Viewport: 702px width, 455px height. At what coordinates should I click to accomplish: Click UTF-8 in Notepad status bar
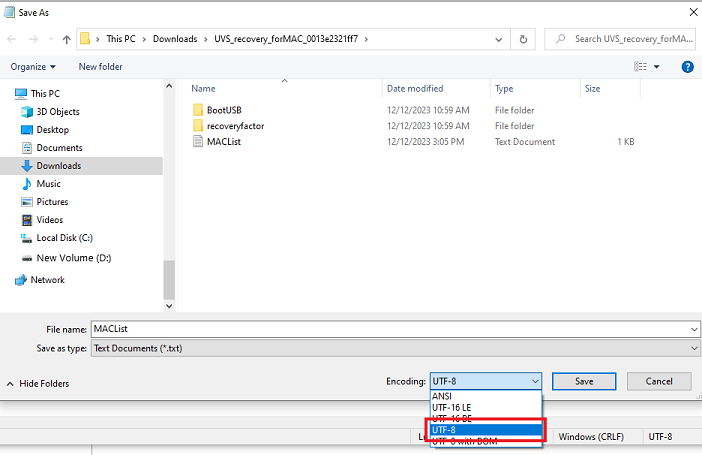click(660, 437)
